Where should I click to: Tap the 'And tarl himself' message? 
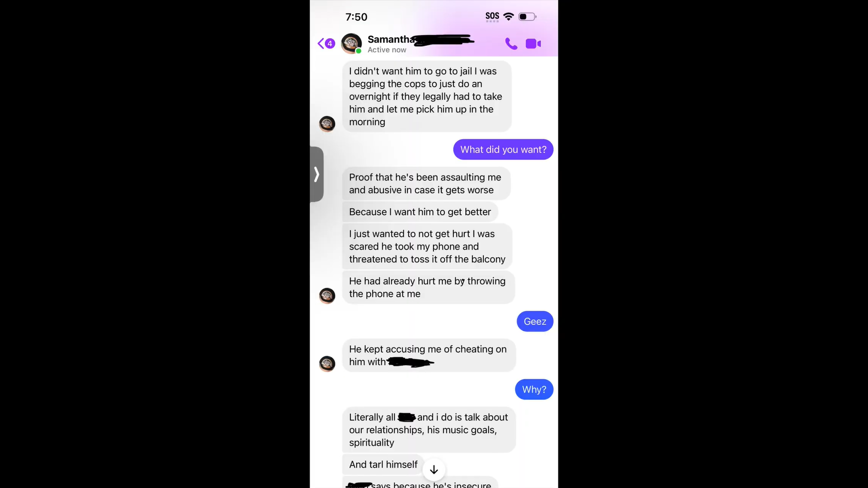tap(383, 465)
